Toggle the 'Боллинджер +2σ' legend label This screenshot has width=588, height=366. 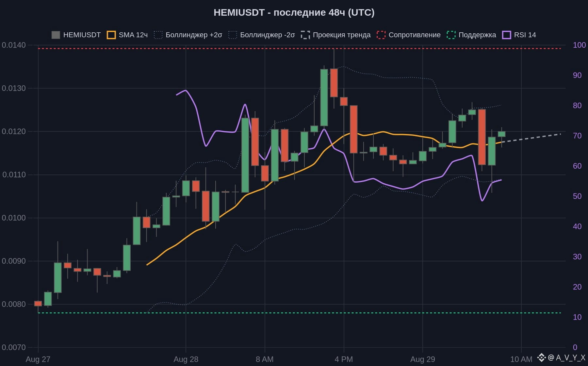(x=194, y=35)
